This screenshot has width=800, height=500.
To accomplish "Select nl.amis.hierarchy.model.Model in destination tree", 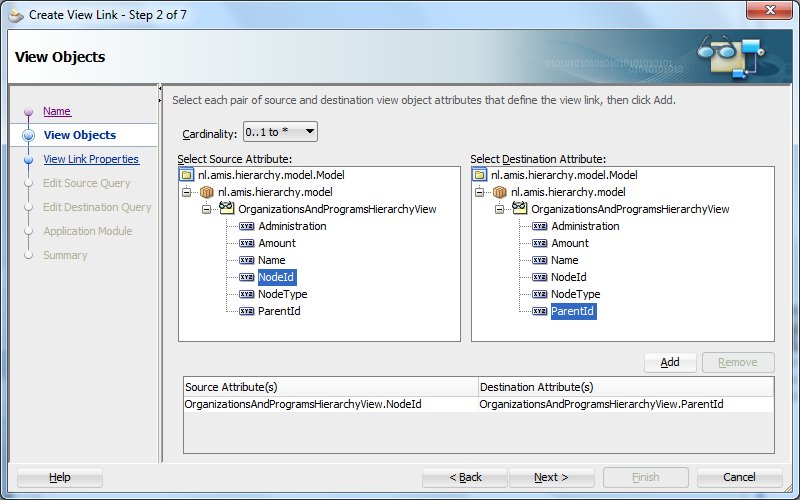I will click(564, 175).
